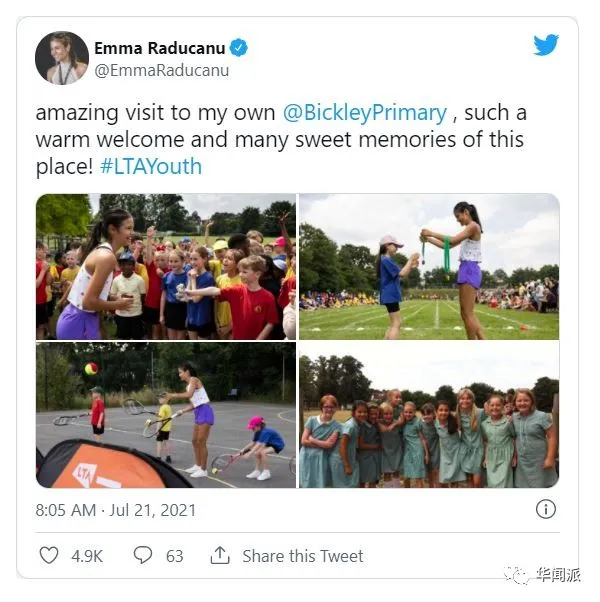Open photo of tennis playing on court
This screenshot has height=602, width=600.
(x=166, y=415)
